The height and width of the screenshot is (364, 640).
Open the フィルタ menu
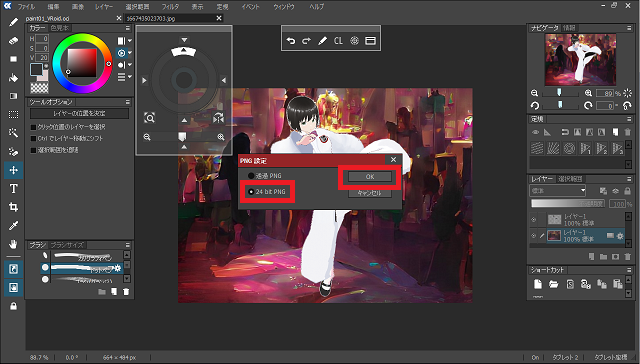[170, 7]
